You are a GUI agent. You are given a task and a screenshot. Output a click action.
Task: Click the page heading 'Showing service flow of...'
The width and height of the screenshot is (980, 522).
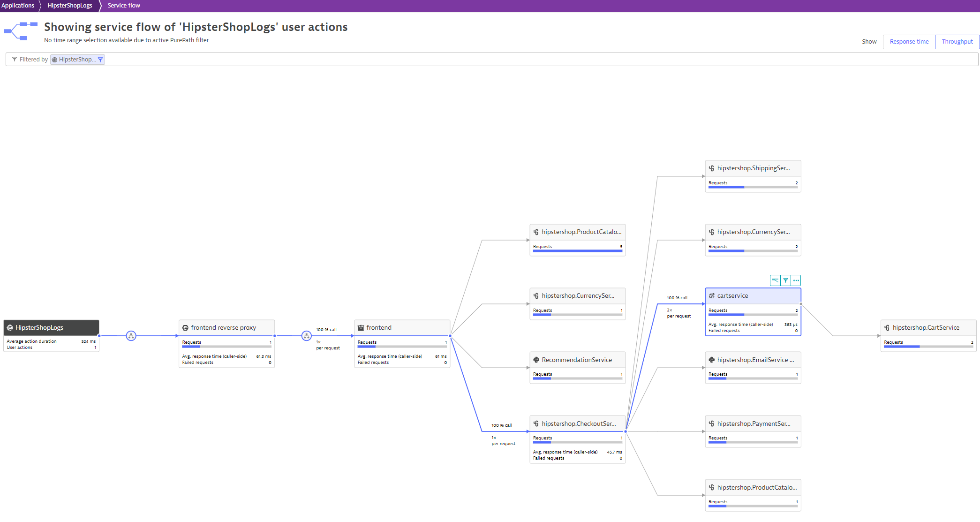coord(196,27)
